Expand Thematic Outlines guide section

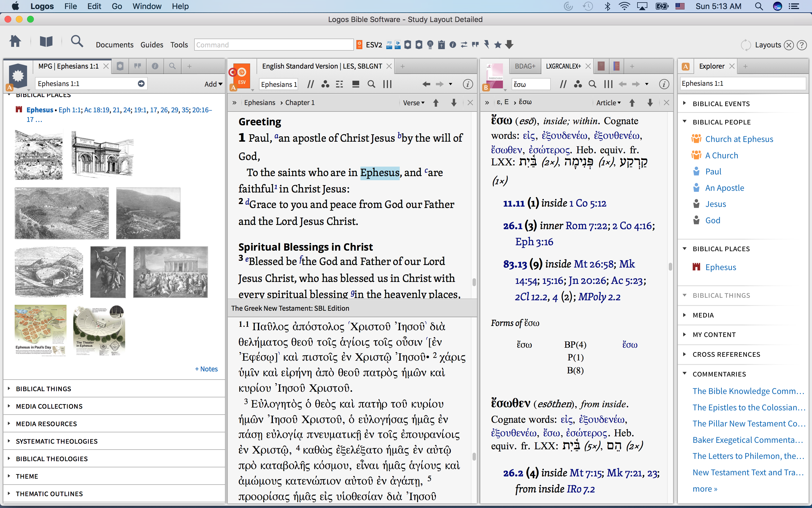(x=9, y=494)
